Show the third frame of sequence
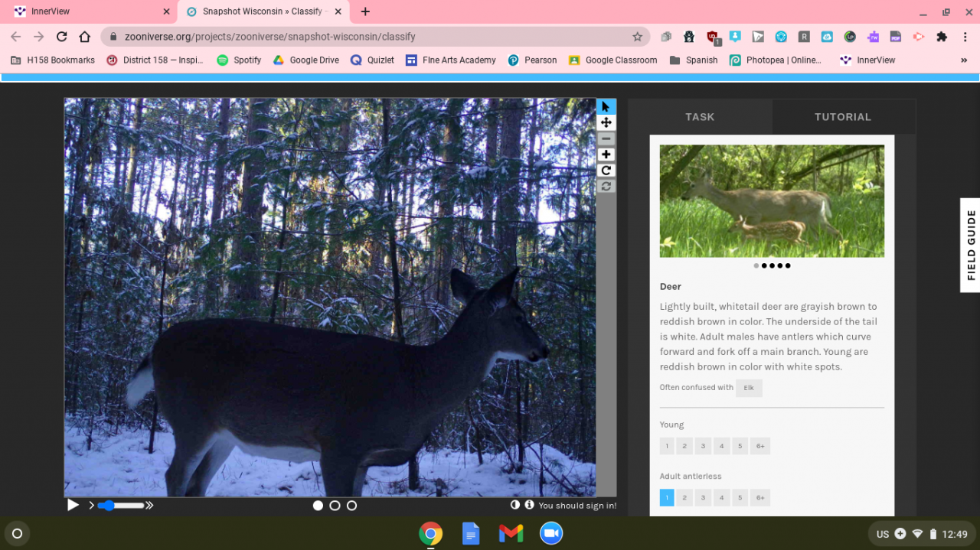The height and width of the screenshot is (550, 980). click(351, 506)
